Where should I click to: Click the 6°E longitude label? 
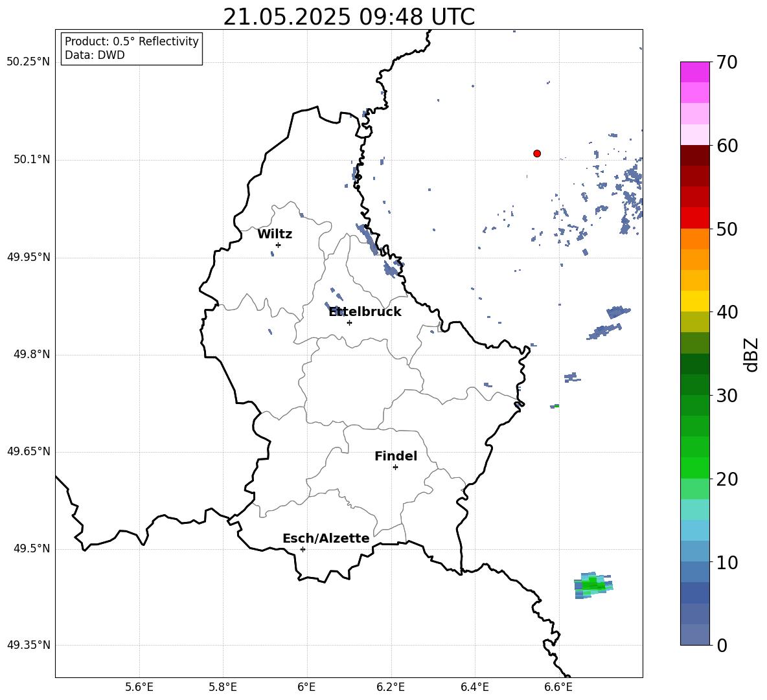coord(306,687)
